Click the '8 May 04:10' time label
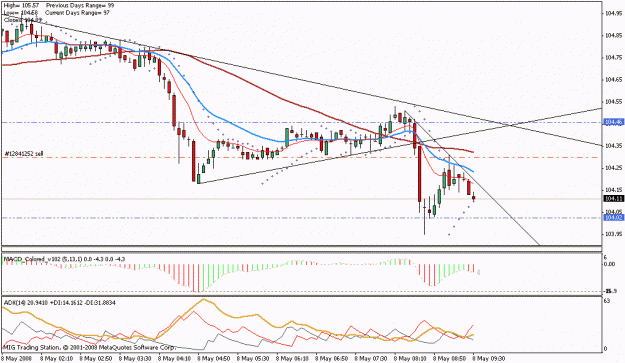This screenshot has width=625, height=363. click(x=174, y=358)
